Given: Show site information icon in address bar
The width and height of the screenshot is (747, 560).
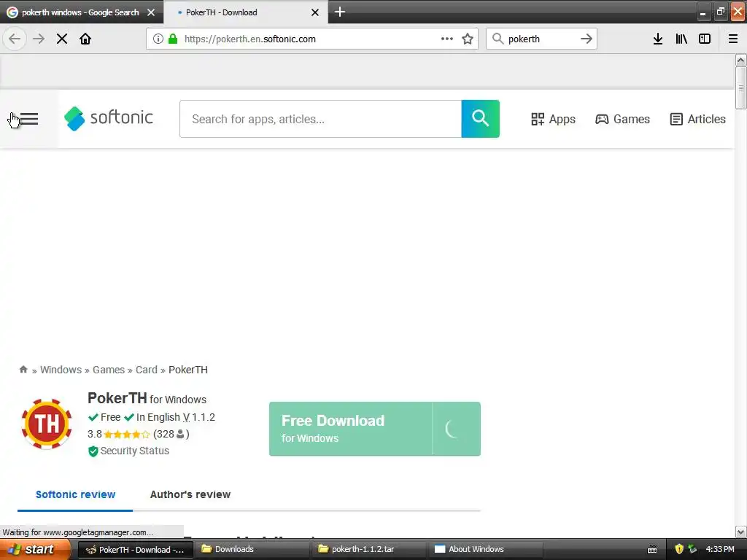Looking at the screenshot, I should click(x=158, y=39).
